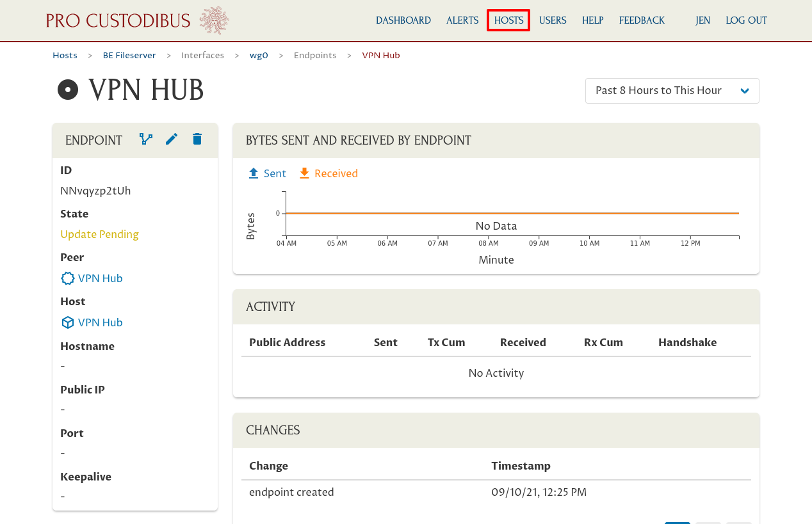The width and height of the screenshot is (812, 524).
Task: Click the Timestamp column header
Action: pyautogui.click(x=521, y=466)
